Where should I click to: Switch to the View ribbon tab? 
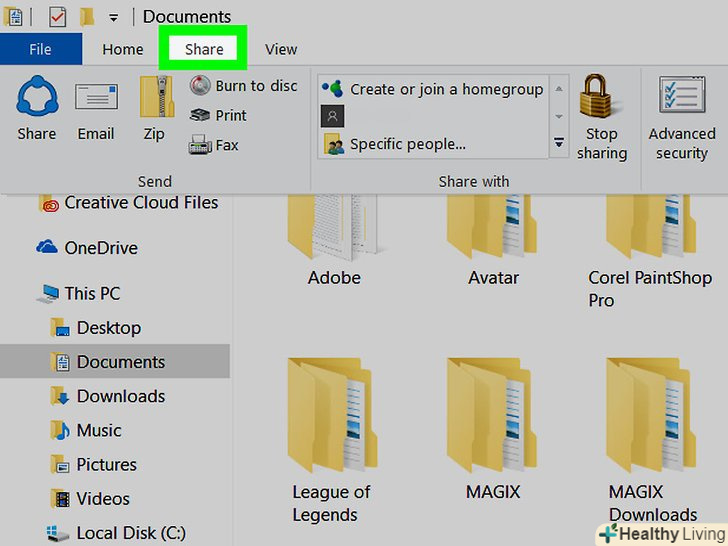click(281, 49)
